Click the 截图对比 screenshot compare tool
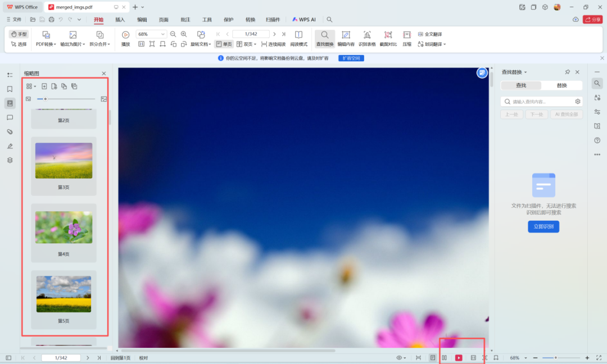 tap(388, 39)
